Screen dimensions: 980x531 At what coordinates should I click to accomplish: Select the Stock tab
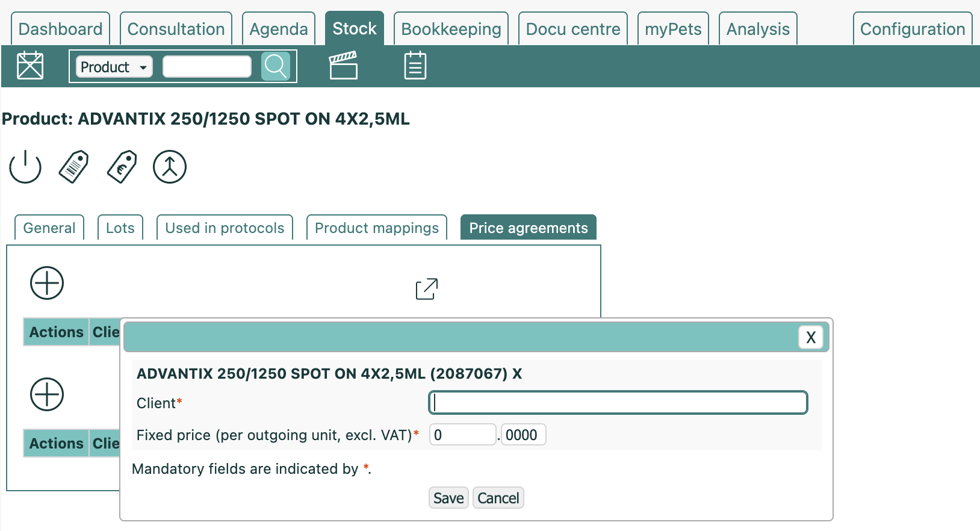tap(355, 28)
